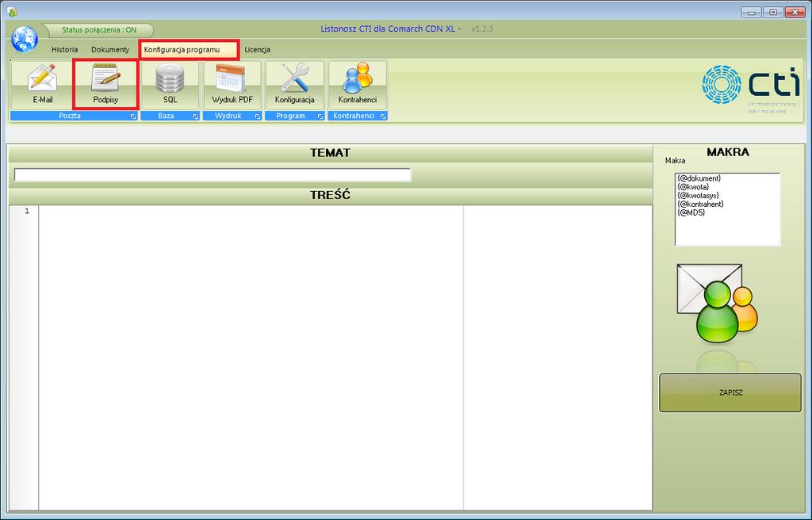
Task: Close the Listonosz CTI window
Action: click(x=795, y=12)
